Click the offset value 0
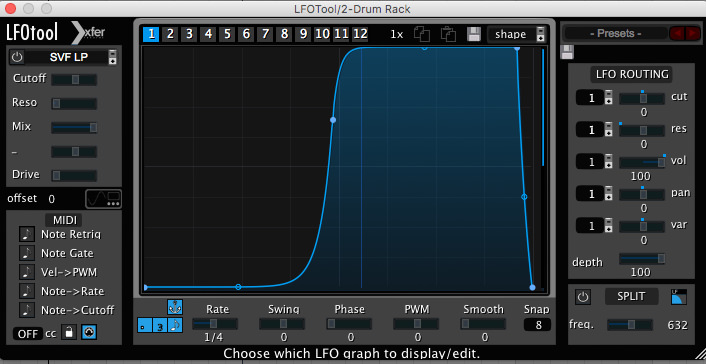 point(52,199)
